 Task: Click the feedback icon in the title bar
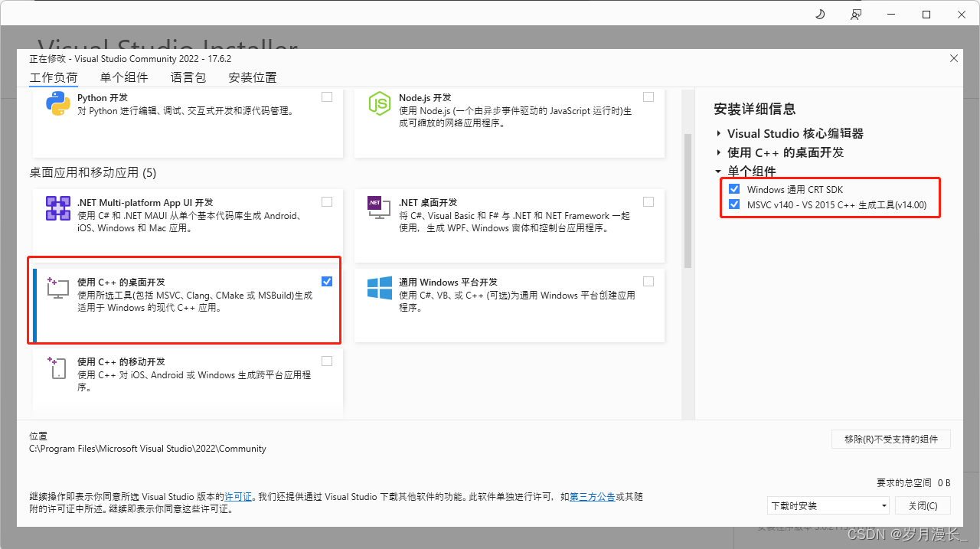click(855, 14)
